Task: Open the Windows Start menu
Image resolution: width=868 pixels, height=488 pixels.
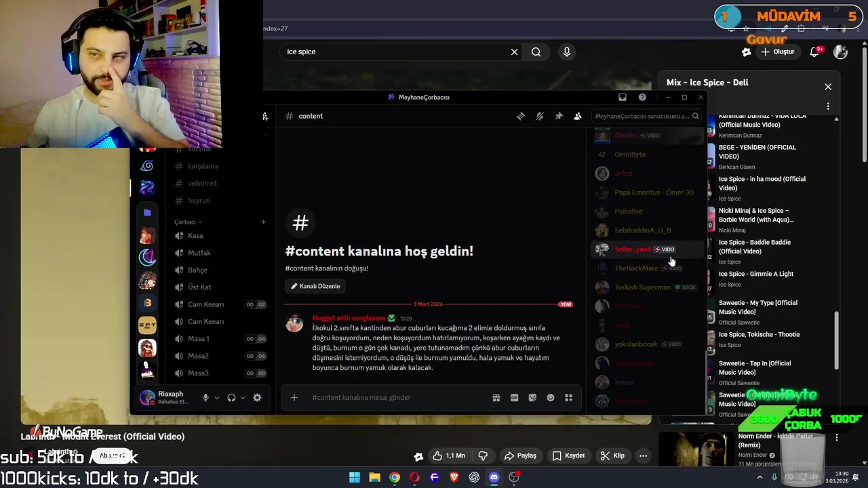Action: click(355, 477)
